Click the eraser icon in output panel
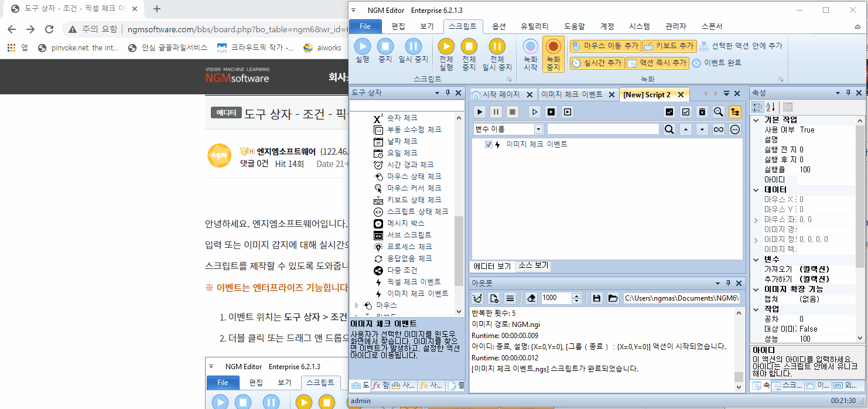The width and height of the screenshot is (868, 409). 531,298
